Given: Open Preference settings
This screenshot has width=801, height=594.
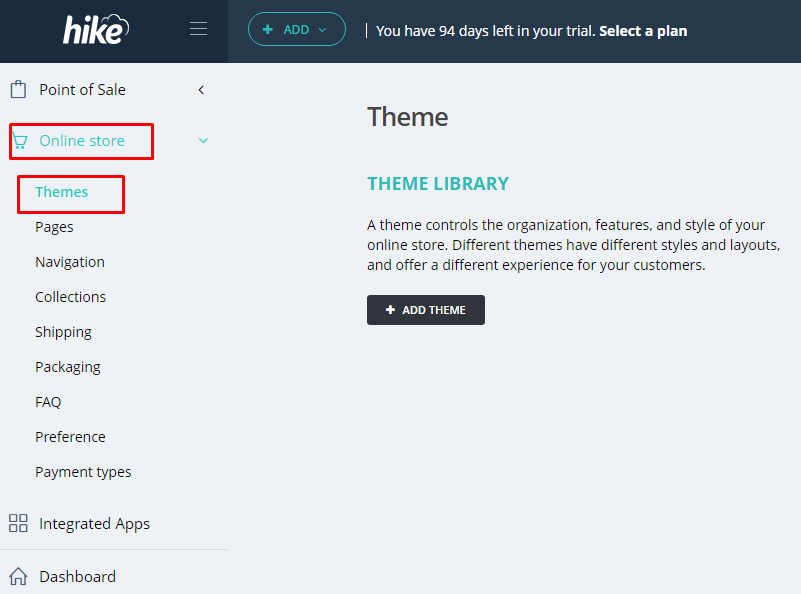Looking at the screenshot, I should pyautogui.click(x=70, y=437).
